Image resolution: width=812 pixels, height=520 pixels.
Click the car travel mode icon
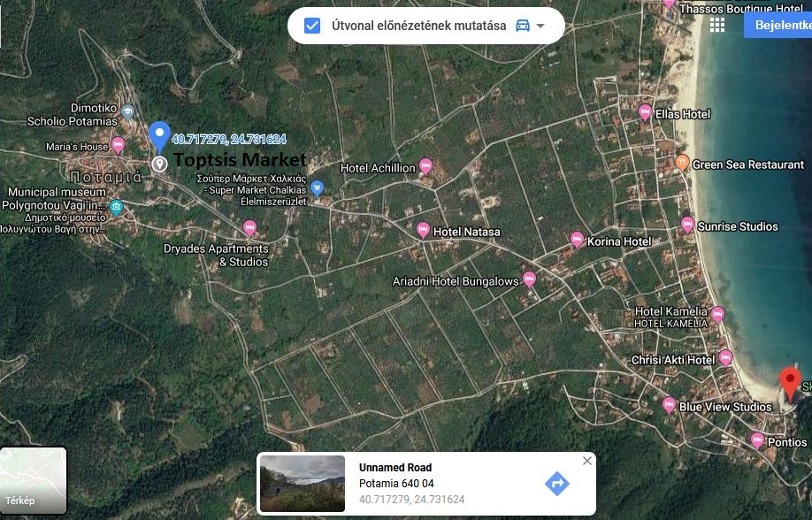click(x=522, y=26)
